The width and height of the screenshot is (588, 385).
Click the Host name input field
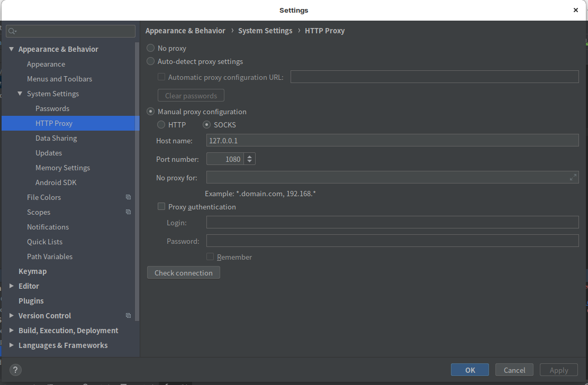click(392, 140)
